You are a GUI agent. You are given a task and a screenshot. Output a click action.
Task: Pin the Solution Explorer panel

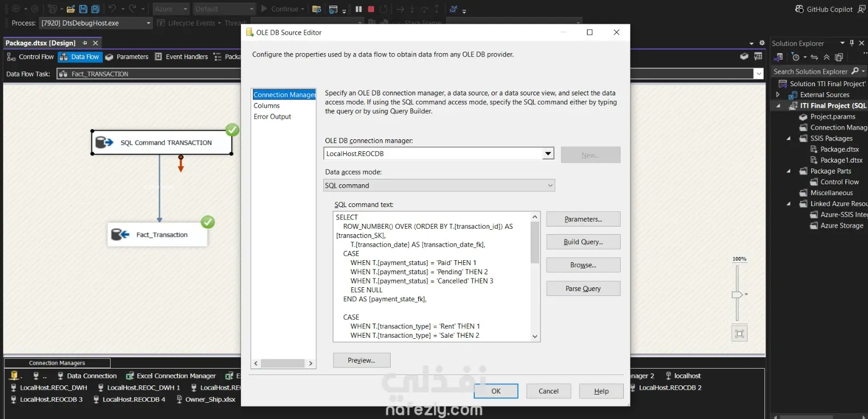click(852, 43)
